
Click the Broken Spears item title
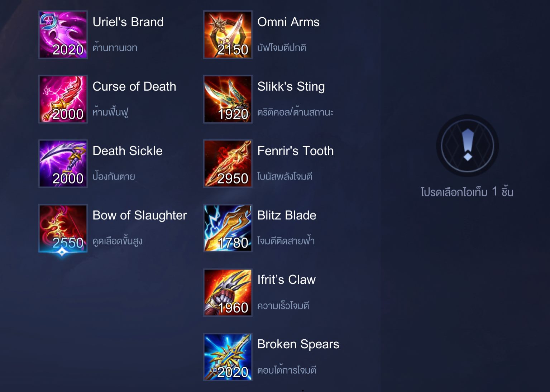pyautogui.click(x=298, y=344)
